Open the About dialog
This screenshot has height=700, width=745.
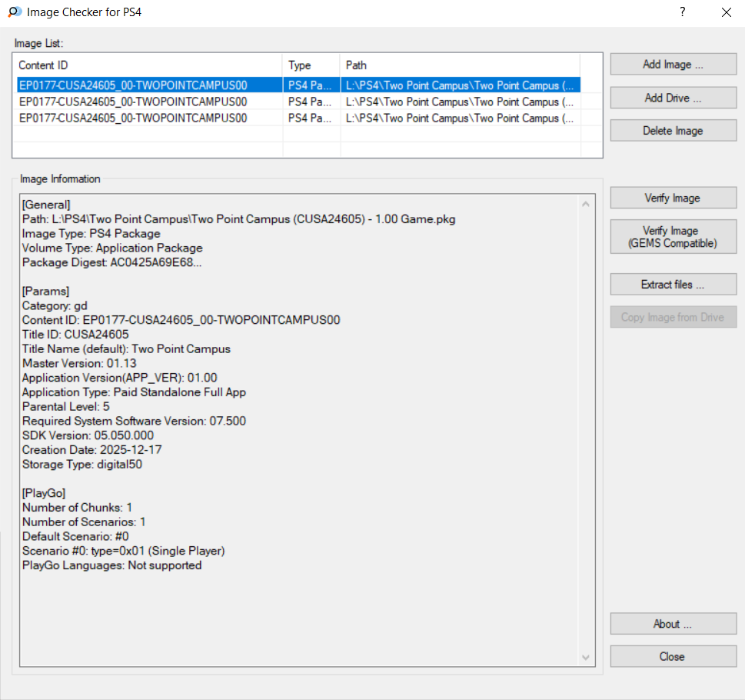(673, 624)
